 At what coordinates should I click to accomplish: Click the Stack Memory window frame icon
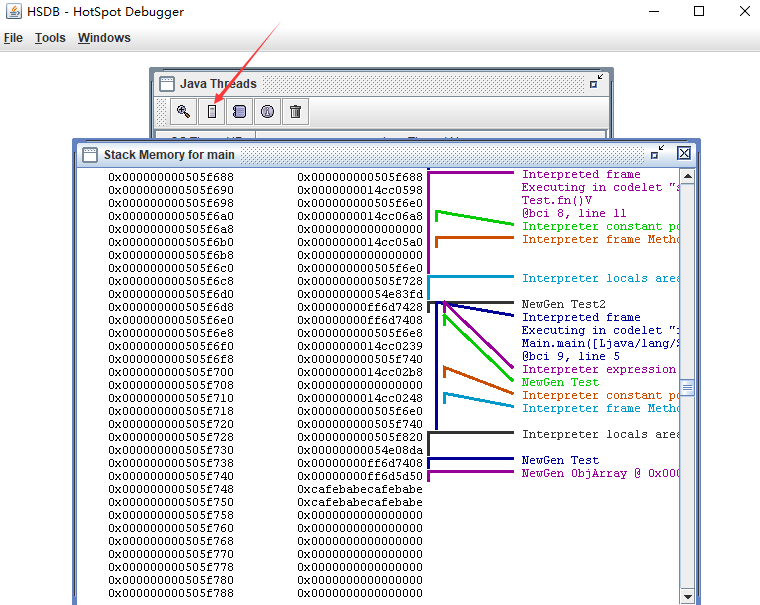90,155
